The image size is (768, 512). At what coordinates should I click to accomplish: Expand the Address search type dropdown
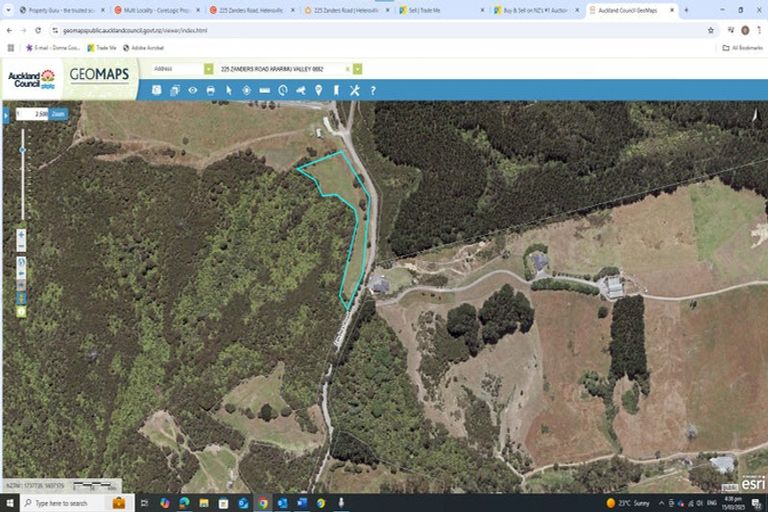209,69
